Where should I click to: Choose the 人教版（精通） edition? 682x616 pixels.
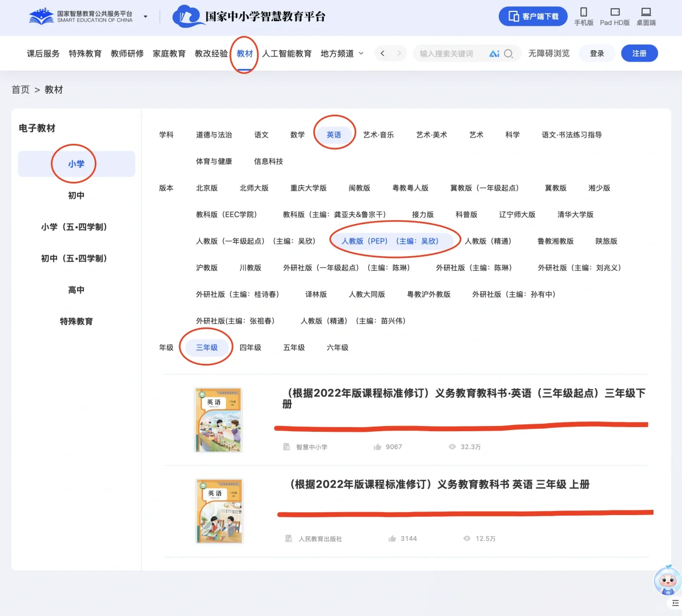(x=488, y=241)
